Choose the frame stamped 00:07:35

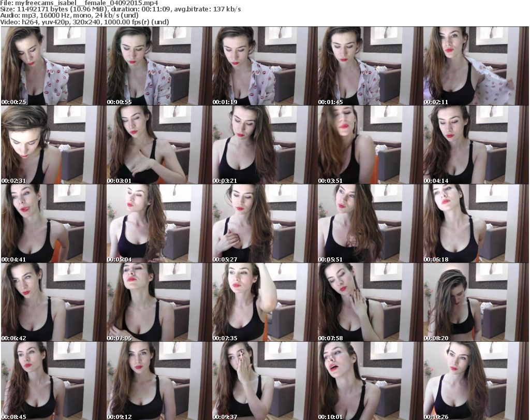pos(264,302)
